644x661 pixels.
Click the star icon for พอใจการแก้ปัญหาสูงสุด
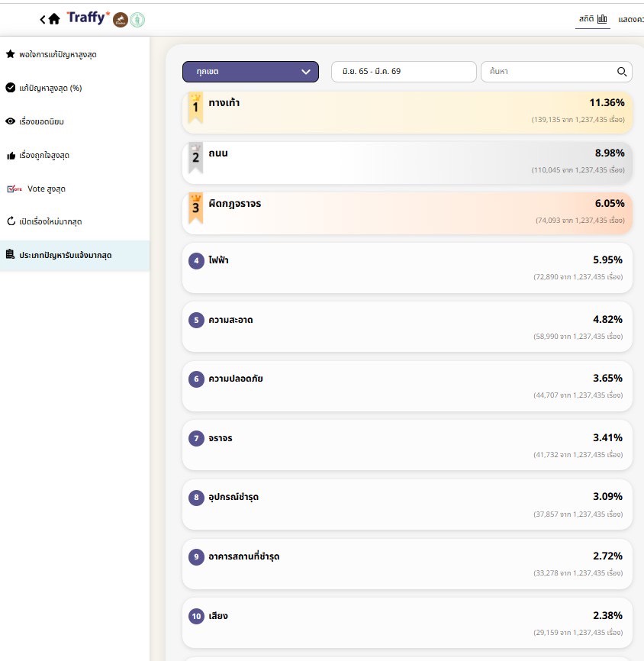(10, 54)
